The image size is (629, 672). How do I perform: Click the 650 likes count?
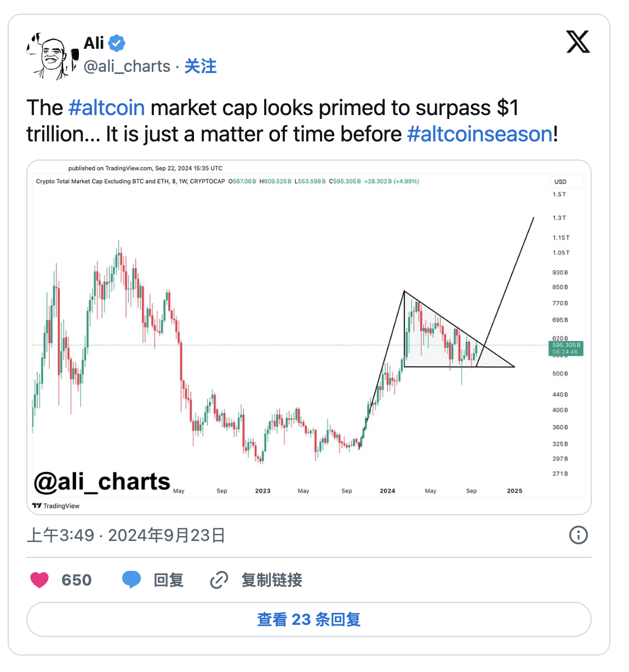tap(77, 580)
